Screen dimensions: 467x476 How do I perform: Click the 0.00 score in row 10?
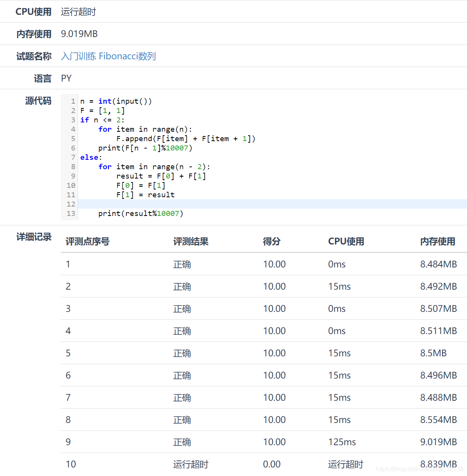pos(272,464)
